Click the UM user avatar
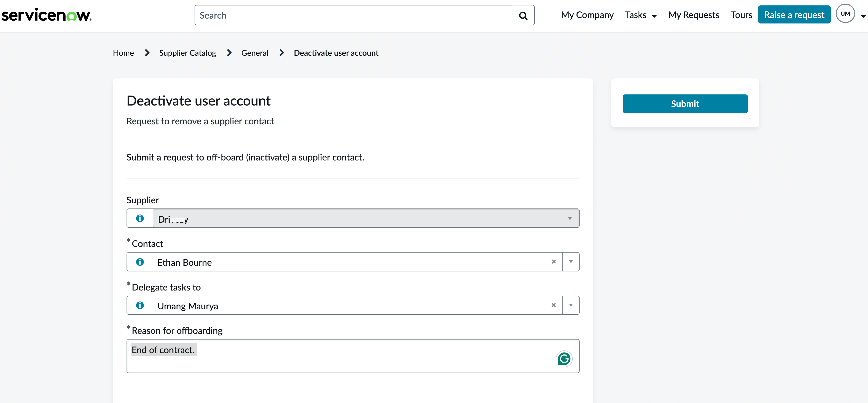 845,13
